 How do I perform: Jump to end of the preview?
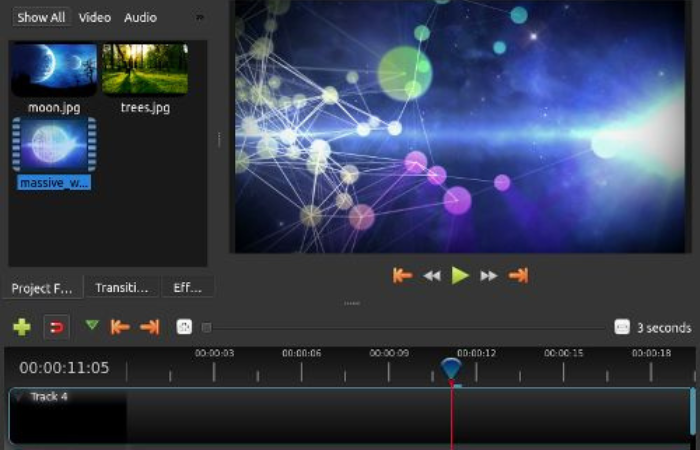(518, 276)
